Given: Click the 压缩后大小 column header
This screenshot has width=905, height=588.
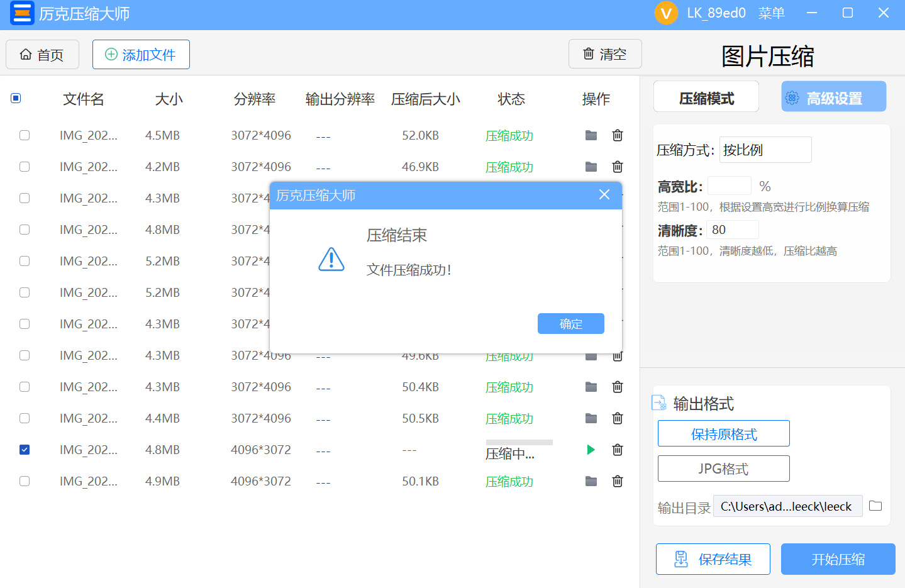Looking at the screenshot, I should (x=426, y=99).
